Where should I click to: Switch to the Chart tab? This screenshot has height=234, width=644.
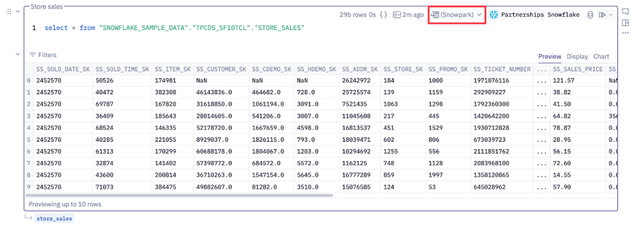(601, 56)
